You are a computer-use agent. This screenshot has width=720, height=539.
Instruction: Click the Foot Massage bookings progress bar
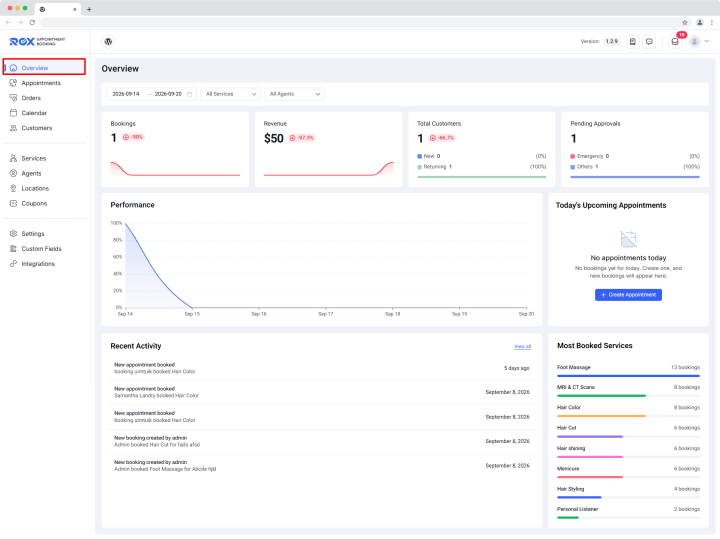pos(628,376)
